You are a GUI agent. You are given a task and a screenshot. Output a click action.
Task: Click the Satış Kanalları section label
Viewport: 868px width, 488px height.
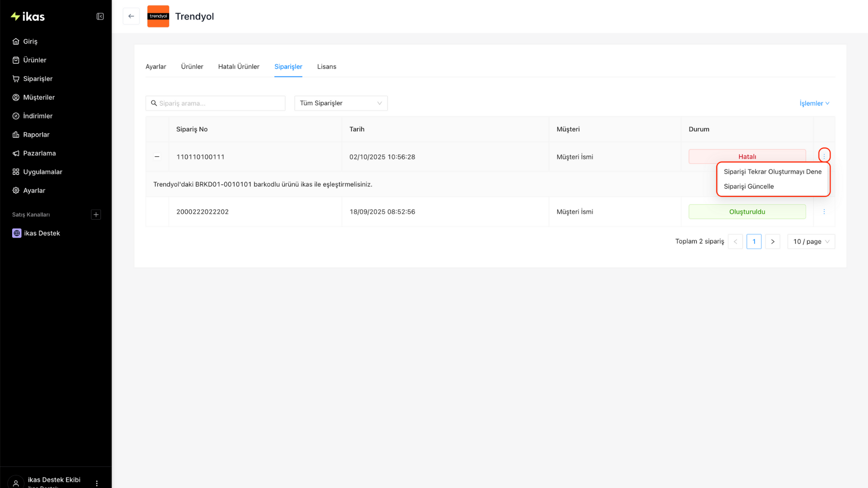(x=31, y=215)
